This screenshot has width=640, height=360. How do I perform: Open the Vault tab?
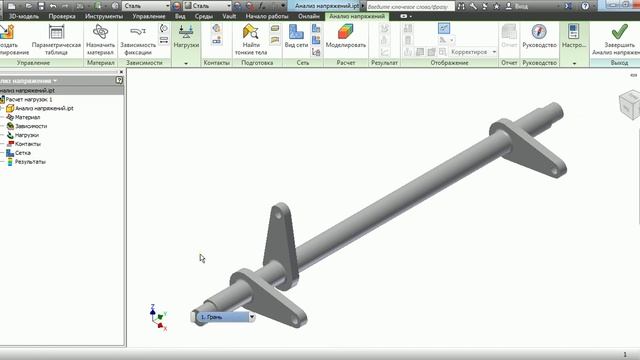pos(229,16)
